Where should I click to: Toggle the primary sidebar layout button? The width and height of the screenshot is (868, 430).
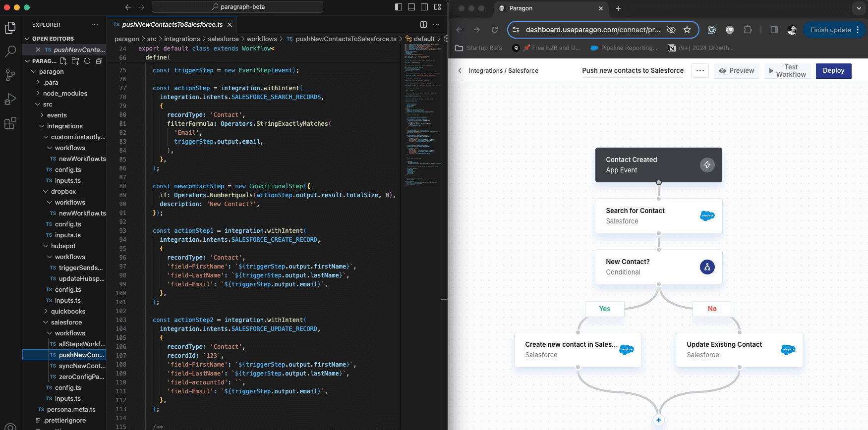click(399, 7)
